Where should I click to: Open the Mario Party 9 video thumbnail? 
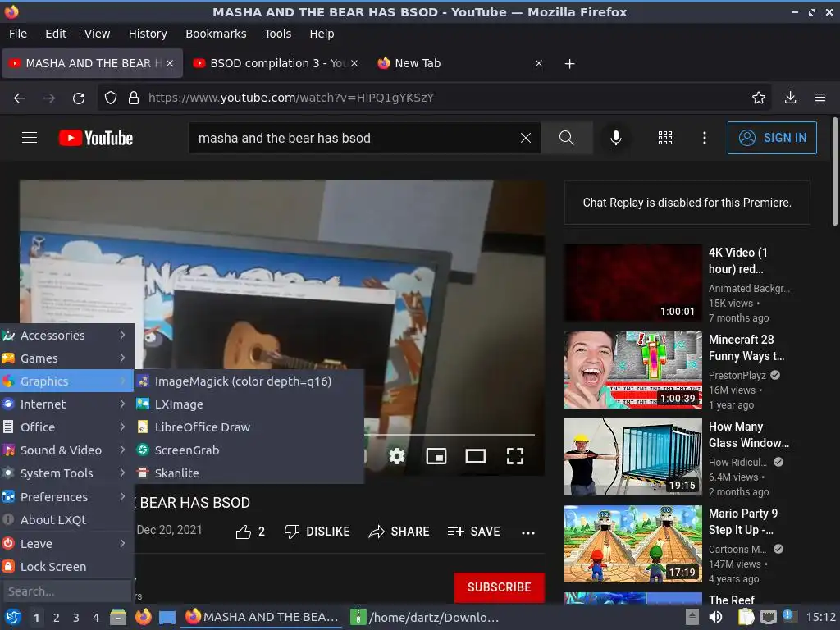click(x=632, y=544)
